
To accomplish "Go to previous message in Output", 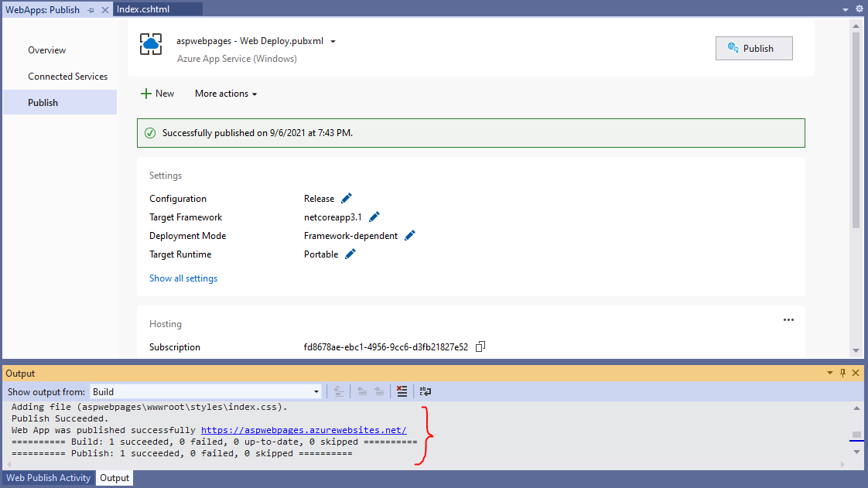I will 362,392.
